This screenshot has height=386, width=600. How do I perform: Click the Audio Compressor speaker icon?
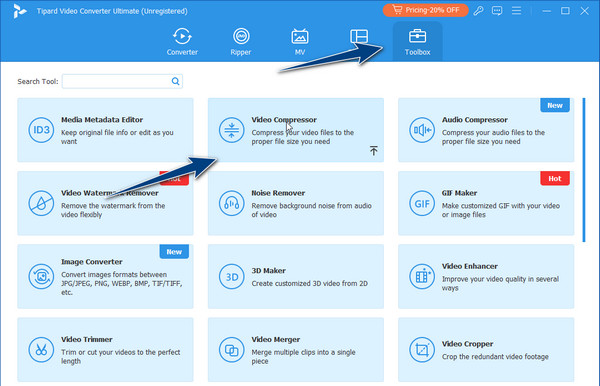point(422,130)
